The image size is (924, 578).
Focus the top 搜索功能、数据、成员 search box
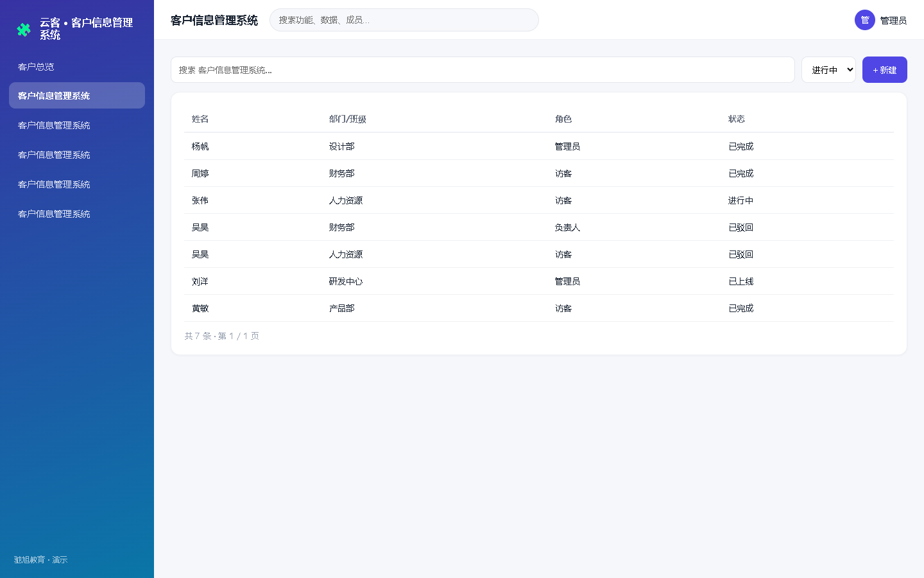coord(404,20)
